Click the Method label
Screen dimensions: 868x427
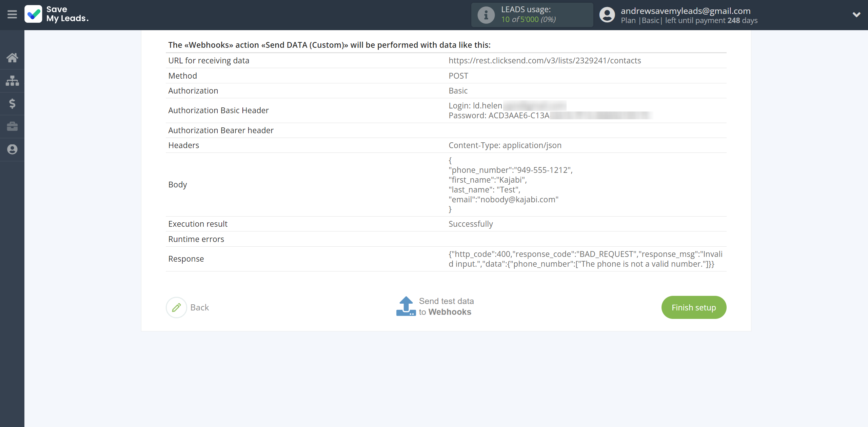click(x=182, y=76)
